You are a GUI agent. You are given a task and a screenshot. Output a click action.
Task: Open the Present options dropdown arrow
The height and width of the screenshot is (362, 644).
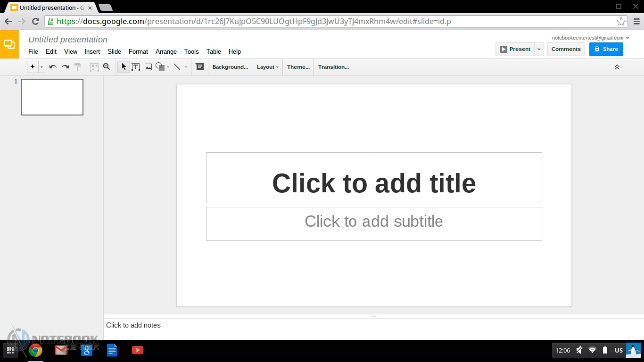pyautogui.click(x=539, y=49)
